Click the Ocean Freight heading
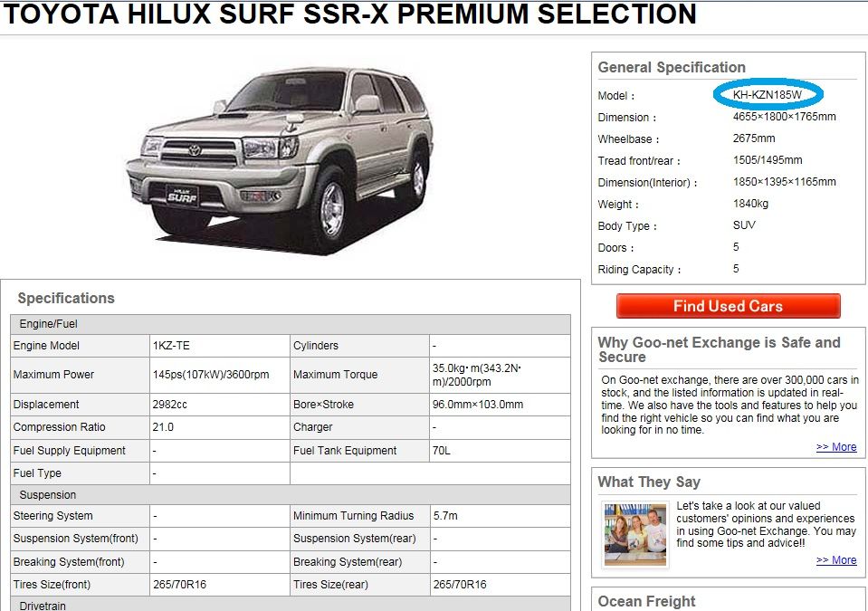Screen dimensions: 868x611 click(646, 601)
